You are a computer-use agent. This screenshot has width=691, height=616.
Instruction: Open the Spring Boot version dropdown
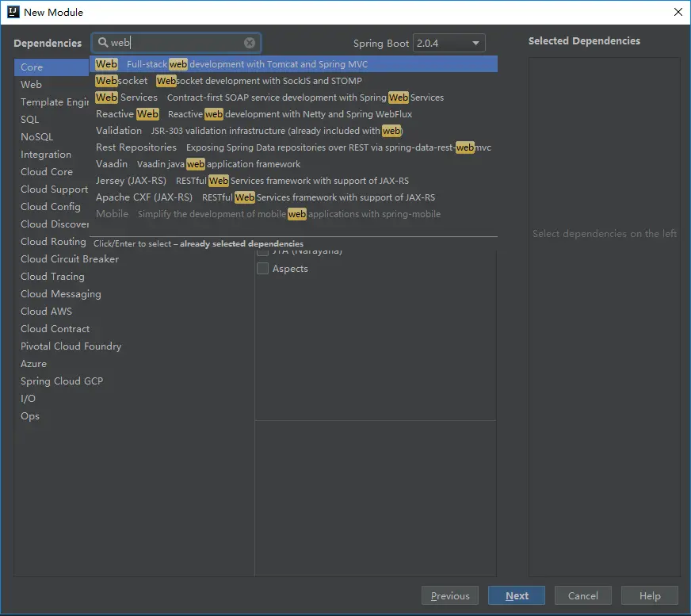449,44
